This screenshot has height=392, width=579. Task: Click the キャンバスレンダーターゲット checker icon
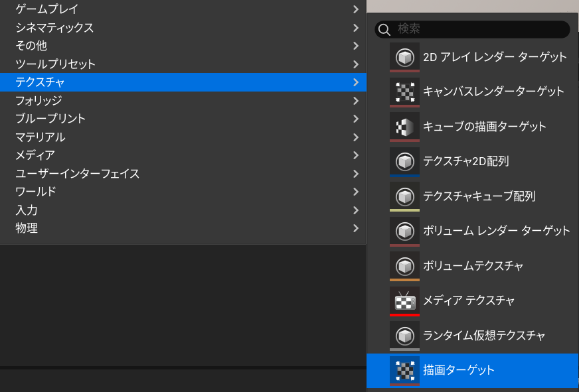pyautogui.click(x=404, y=92)
